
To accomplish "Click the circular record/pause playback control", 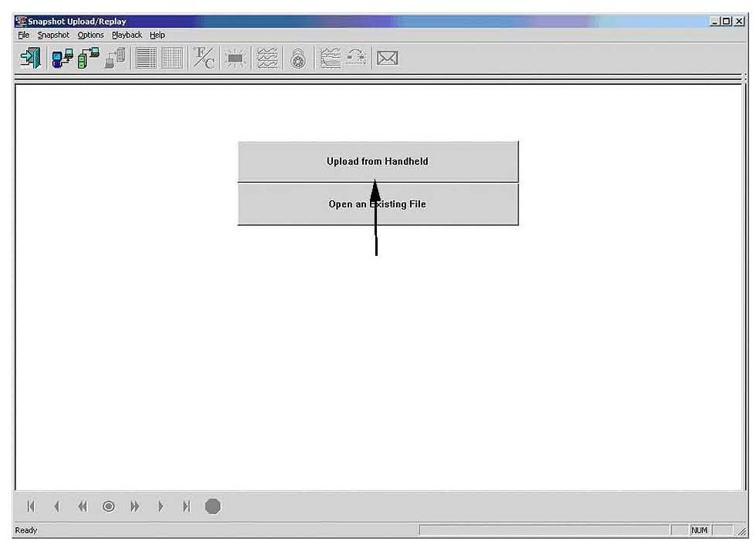I will 109,506.
